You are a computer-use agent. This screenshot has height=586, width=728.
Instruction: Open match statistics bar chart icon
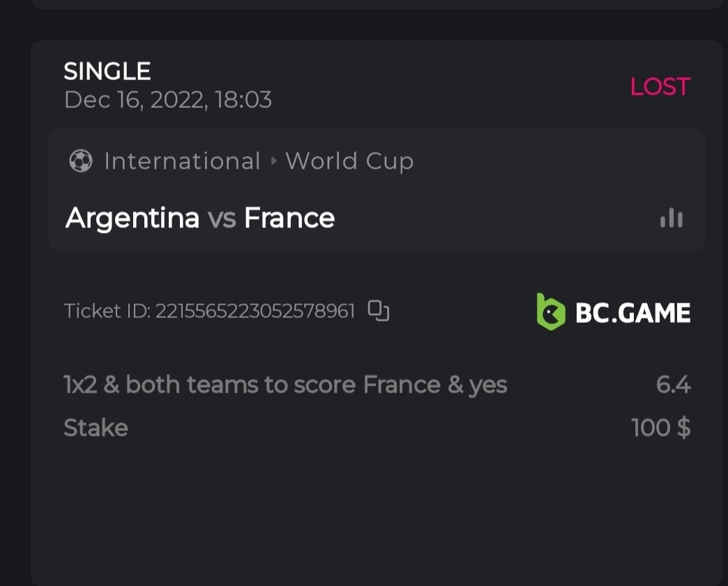(x=672, y=218)
